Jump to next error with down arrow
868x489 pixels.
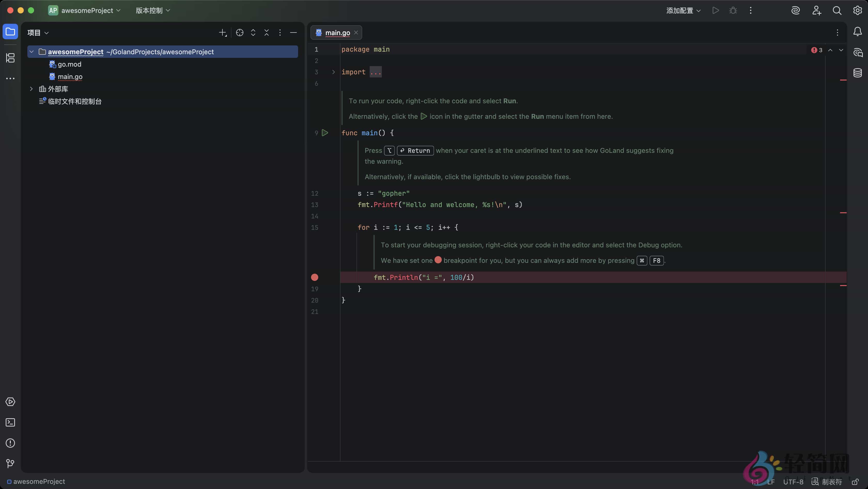click(841, 50)
